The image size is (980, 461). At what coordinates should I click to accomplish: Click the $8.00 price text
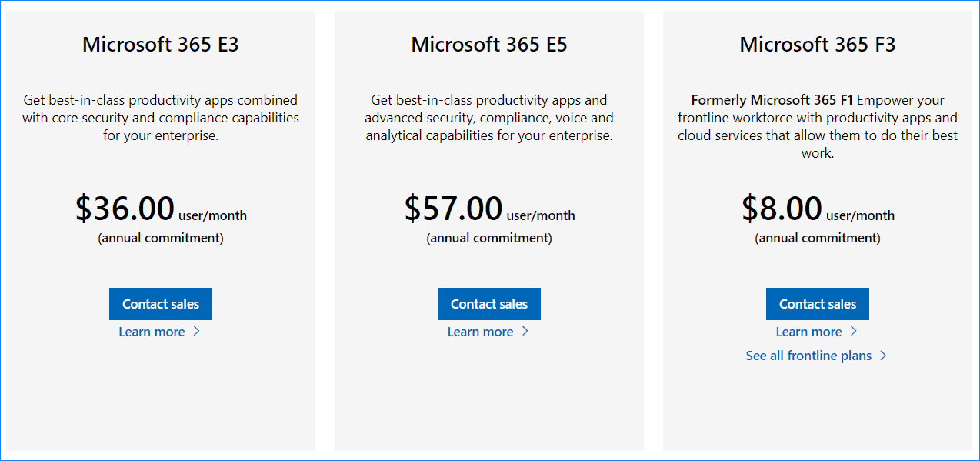pyautogui.click(x=782, y=208)
